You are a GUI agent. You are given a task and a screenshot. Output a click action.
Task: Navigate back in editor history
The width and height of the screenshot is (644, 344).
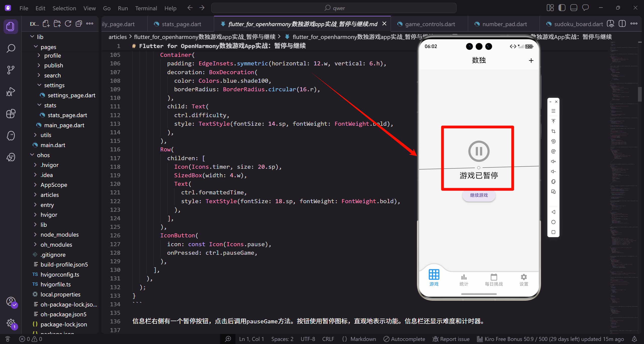(x=190, y=8)
